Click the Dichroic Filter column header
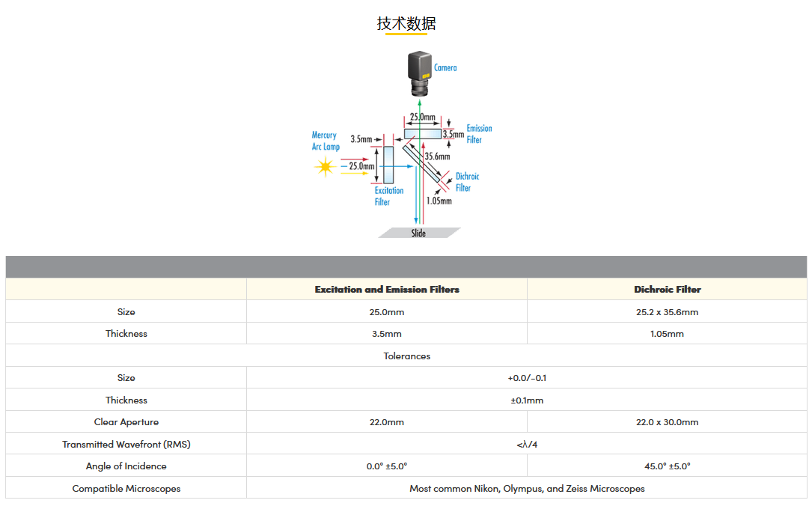The width and height of the screenshot is (812, 512). click(667, 290)
